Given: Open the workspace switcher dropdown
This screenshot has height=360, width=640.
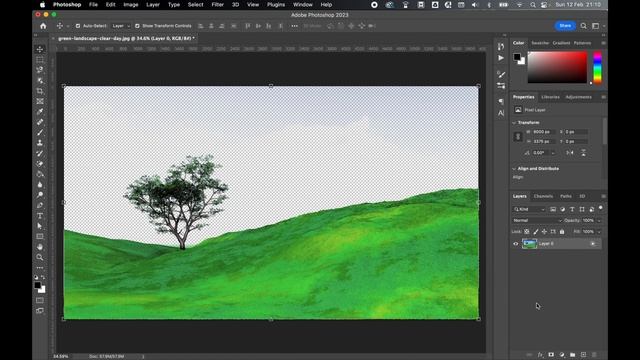Looking at the screenshot, I should click(597, 26).
